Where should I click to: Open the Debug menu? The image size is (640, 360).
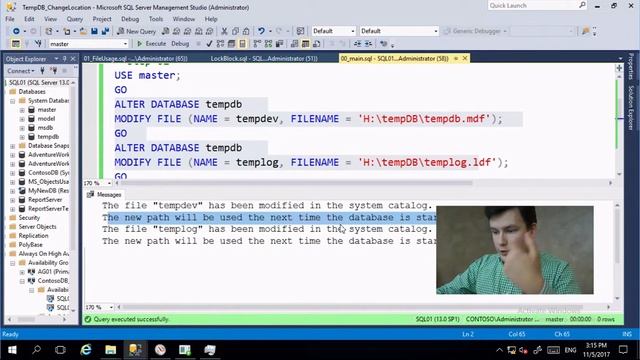pyautogui.click(x=130, y=19)
